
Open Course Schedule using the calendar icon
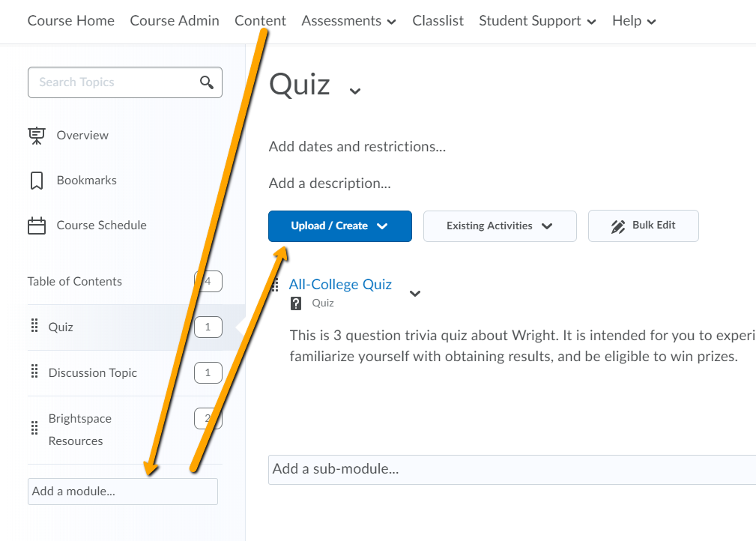[36, 225]
